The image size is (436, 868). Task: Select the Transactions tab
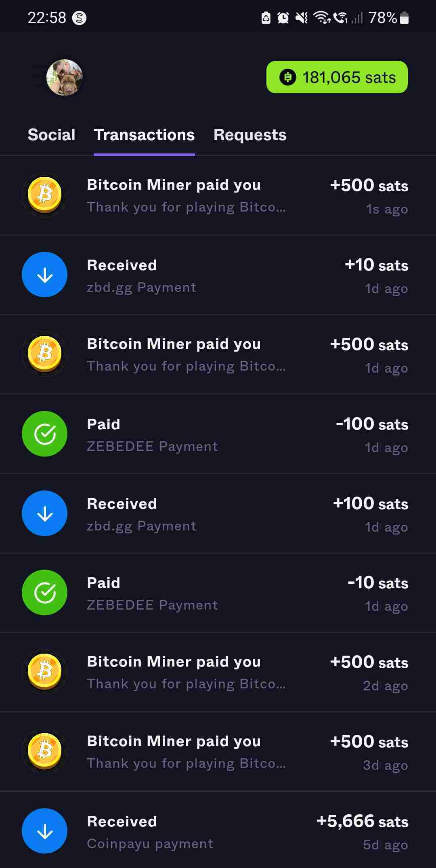tap(144, 135)
